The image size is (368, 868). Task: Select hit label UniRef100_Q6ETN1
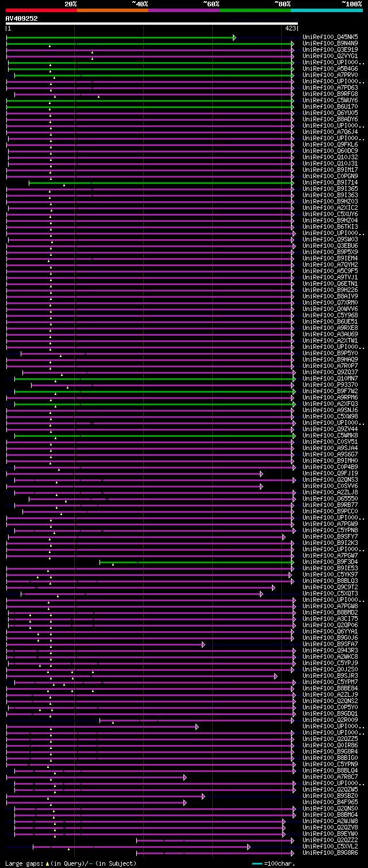coord(331,284)
